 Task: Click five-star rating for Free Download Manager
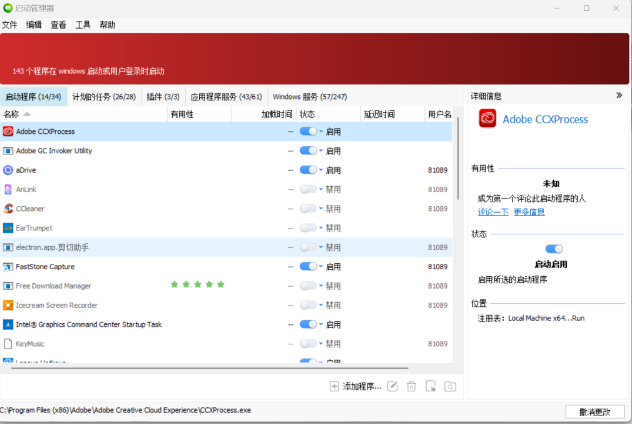(198, 285)
